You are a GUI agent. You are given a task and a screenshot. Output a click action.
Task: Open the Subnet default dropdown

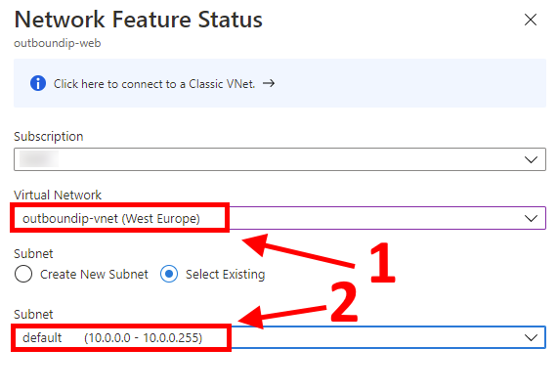[279, 337]
